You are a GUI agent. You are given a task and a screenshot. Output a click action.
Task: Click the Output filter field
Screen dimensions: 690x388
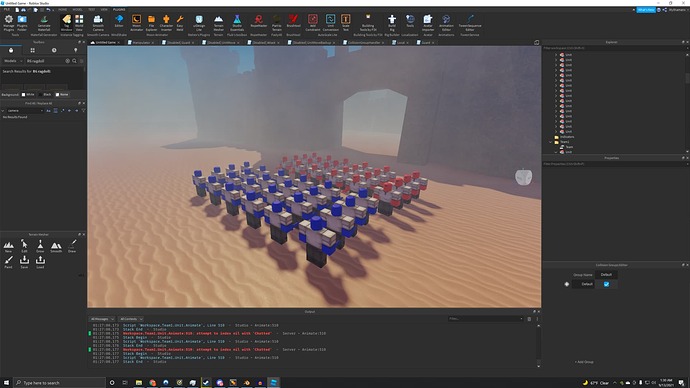pyautogui.click(x=486, y=319)
